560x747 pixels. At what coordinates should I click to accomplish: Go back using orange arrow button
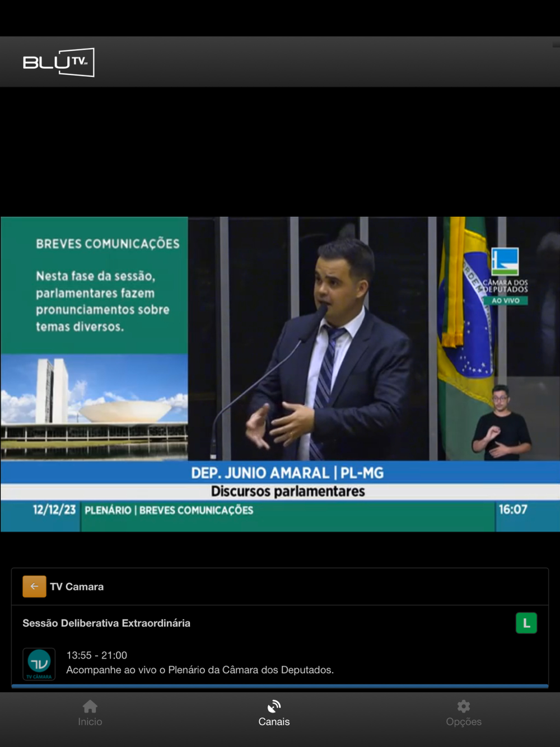point(34,586)
